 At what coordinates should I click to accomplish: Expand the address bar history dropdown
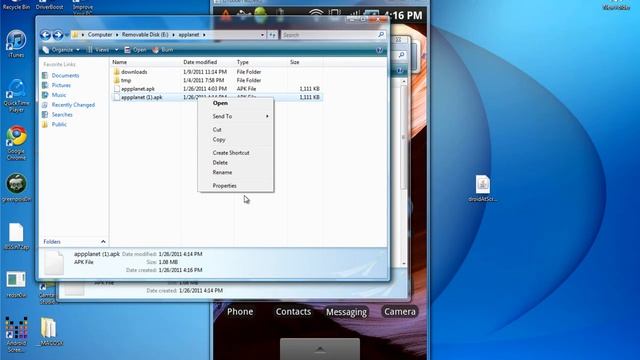click(x=262, y=35)
